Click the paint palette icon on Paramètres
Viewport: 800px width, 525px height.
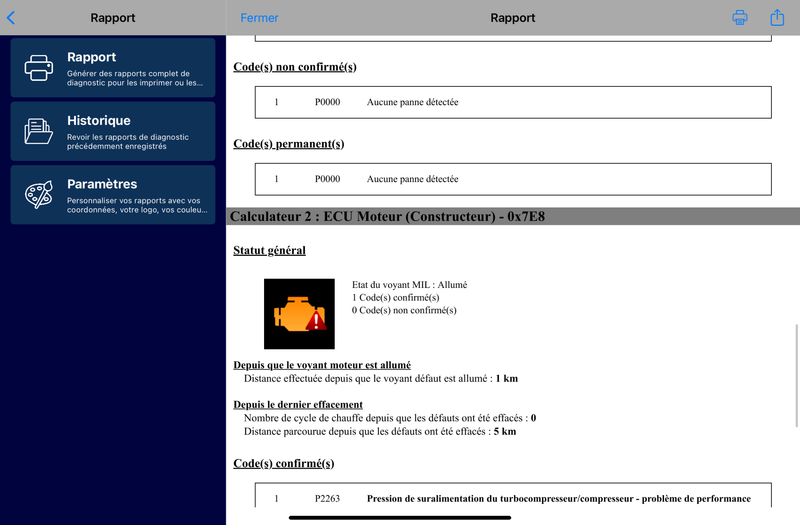point(39,194)
